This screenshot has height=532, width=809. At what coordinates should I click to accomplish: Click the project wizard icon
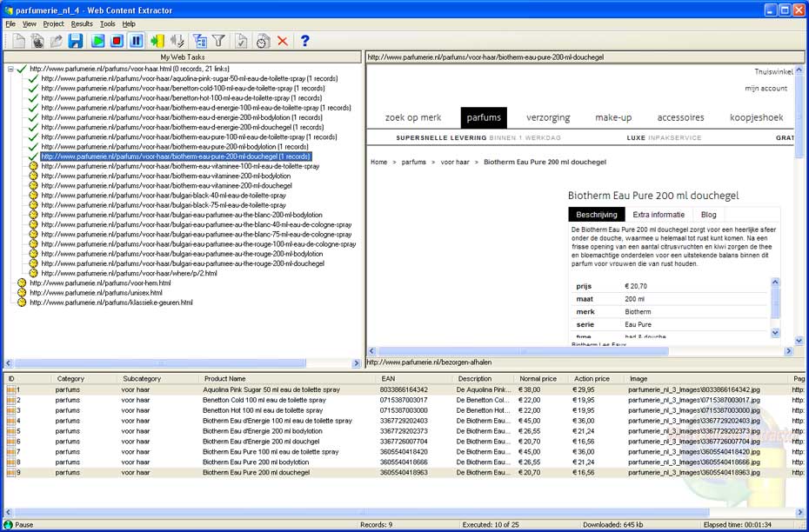coord(37,41)
